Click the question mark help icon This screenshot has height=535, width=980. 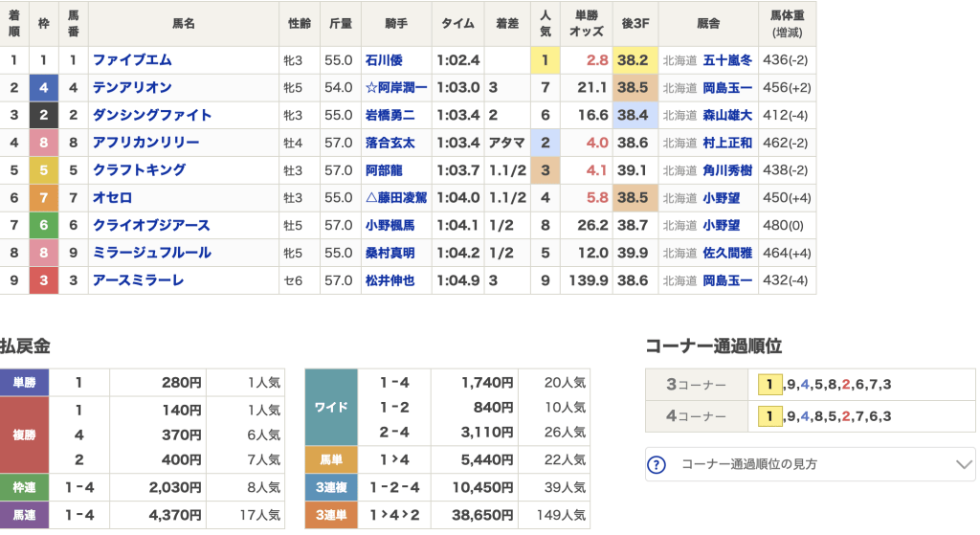click(x=657, y=465)
